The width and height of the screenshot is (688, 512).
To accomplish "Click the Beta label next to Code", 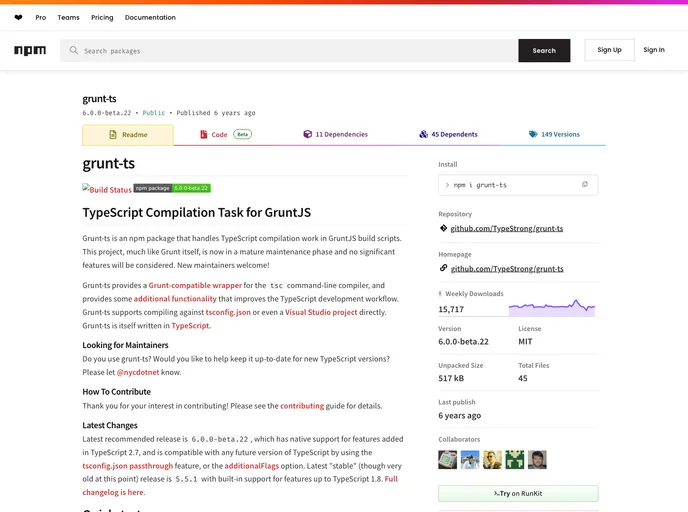I will pos(243,134).
